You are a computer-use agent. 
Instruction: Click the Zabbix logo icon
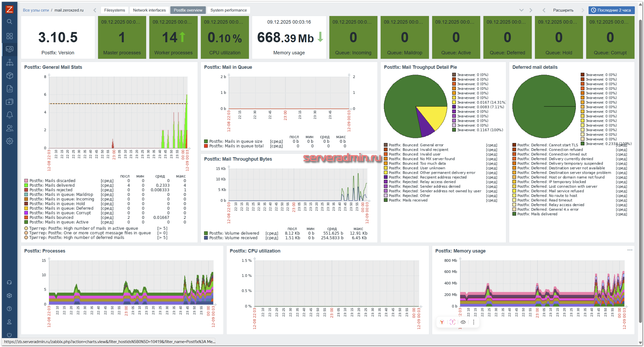(9, 10)
